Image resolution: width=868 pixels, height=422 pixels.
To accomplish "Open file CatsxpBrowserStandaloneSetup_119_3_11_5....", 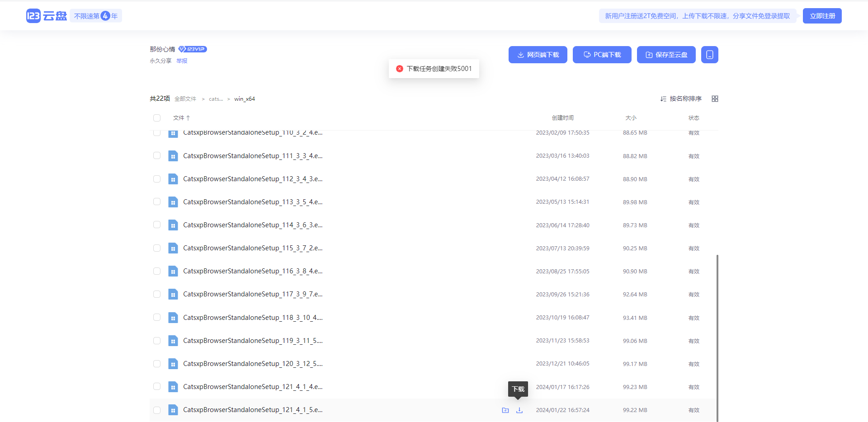I will click(x=253, y=341).
